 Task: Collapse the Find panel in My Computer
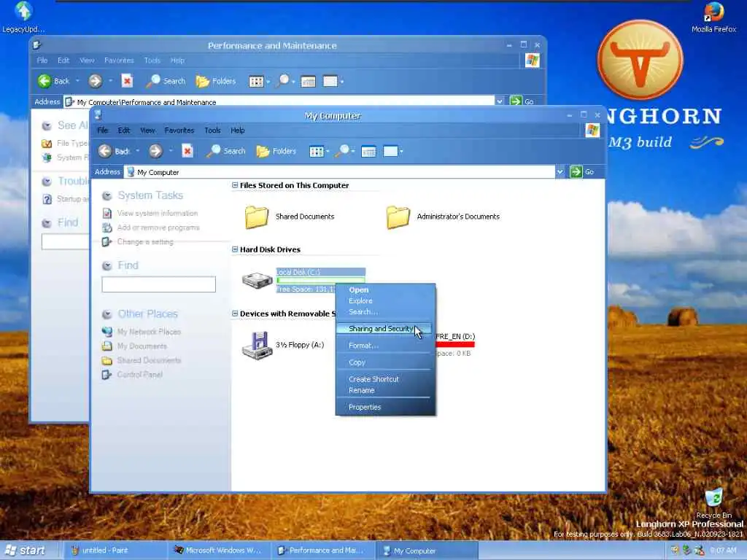point(107,265)
